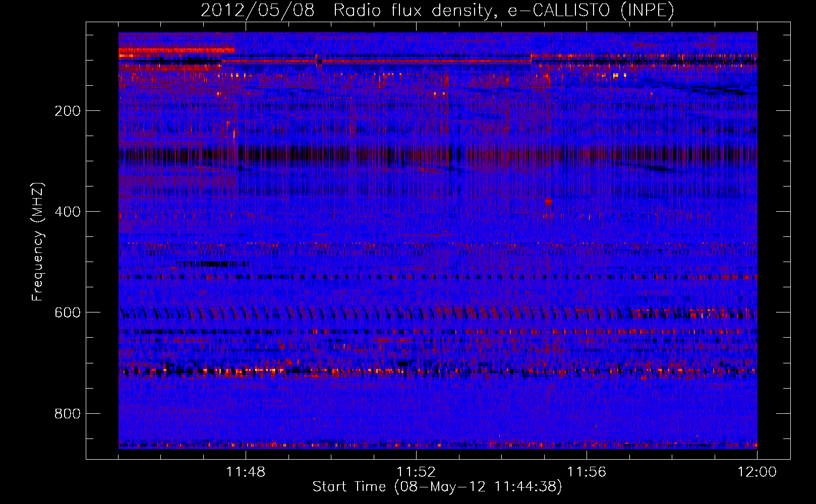The width and height of the screenshot is (816, 504).
Task: Click the 'Start Time (08-May-12 11:44:38)' x-axis label
Action: tap(437, 487)
